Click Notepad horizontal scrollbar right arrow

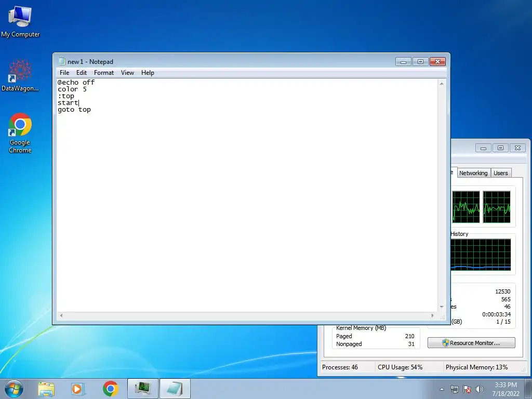click(433, 315)
